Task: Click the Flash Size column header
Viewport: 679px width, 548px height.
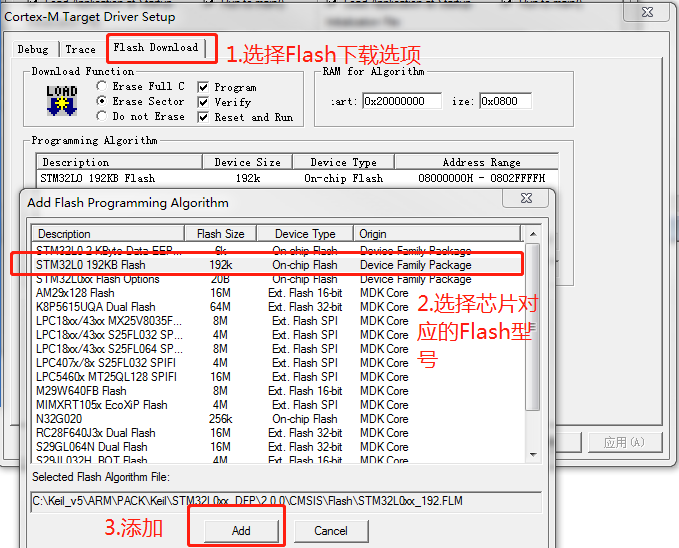Action: 220,234
